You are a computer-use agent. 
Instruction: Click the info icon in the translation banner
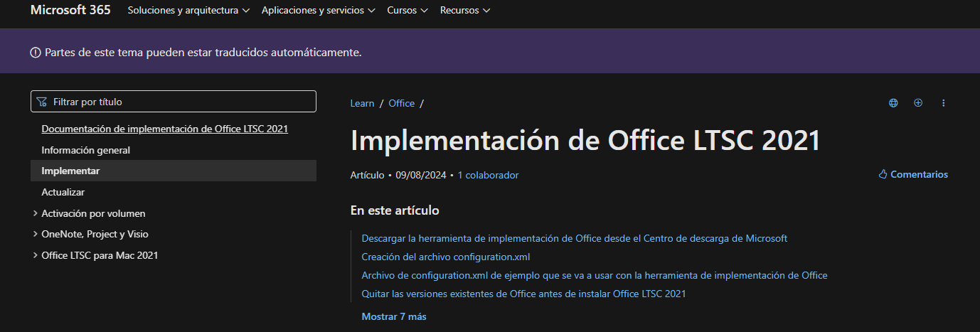tap(36, 53)
